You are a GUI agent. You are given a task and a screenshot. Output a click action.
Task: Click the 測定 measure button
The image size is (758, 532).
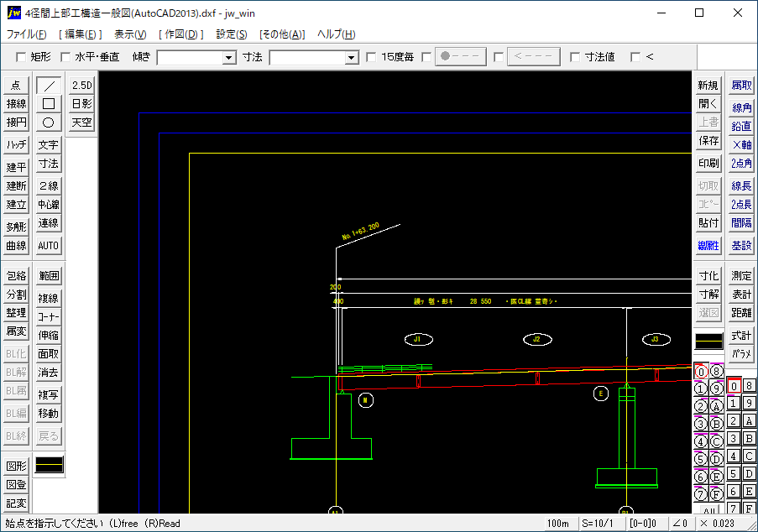741,275
